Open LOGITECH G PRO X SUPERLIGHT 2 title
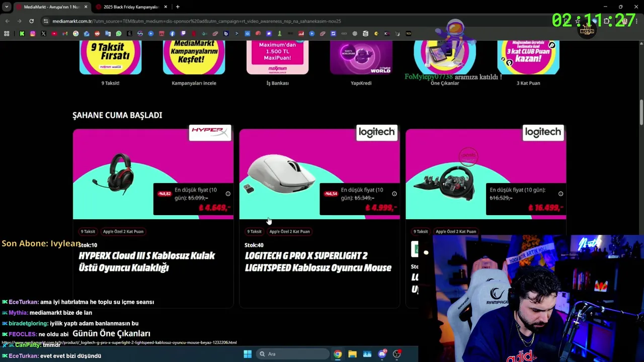 click(x=318, y=261)
